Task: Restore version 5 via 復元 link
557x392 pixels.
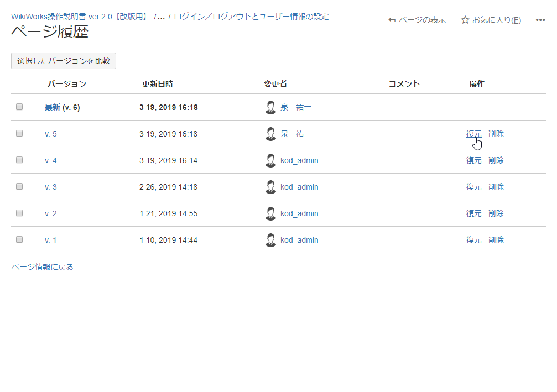Action: tap(473, 134)
